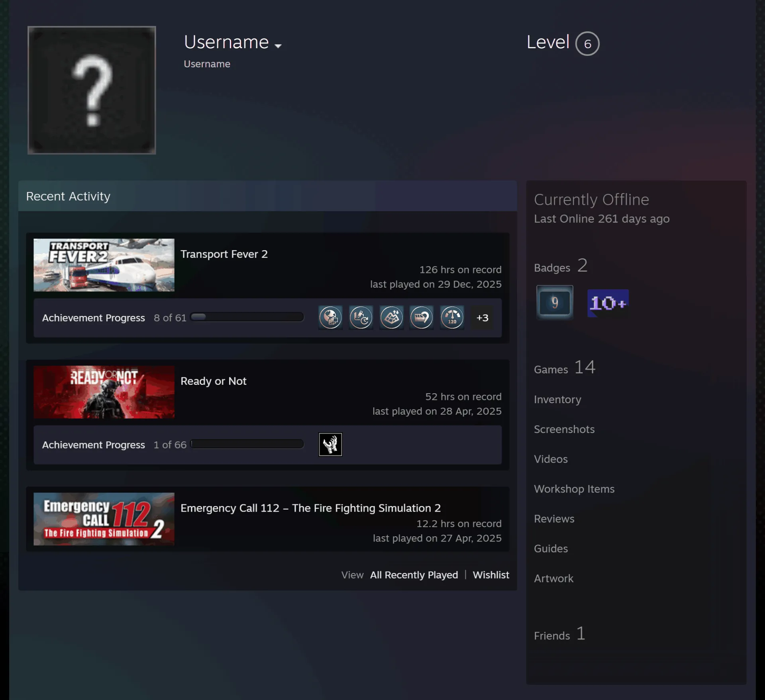Click the Ready or Not title link

[x=214, y=381]
